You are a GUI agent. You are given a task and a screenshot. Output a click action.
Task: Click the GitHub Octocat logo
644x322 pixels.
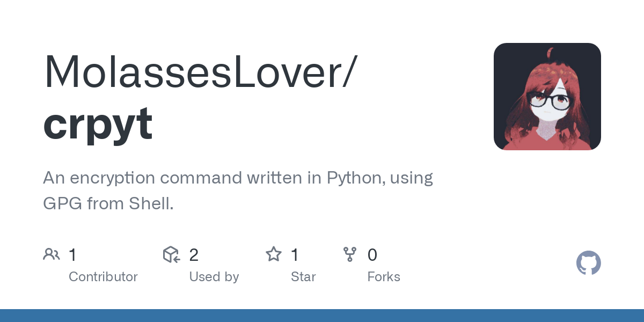pyautogui.click(x=588, y=264)
